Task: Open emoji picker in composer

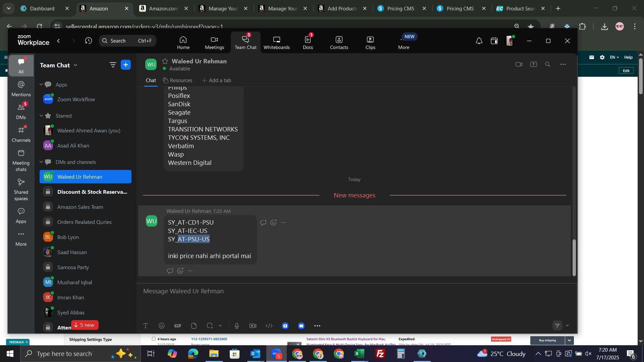Action: [x=162, y=325]
